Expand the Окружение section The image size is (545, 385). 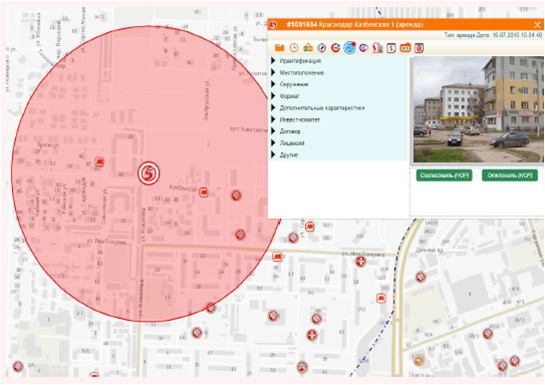tap(294, 84)
